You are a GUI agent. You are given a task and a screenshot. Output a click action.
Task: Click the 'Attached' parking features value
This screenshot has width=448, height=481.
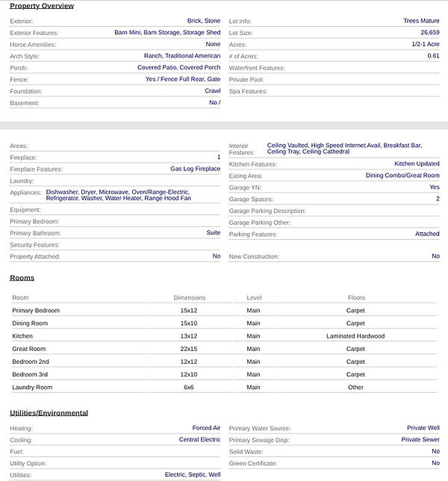(427, 234)
